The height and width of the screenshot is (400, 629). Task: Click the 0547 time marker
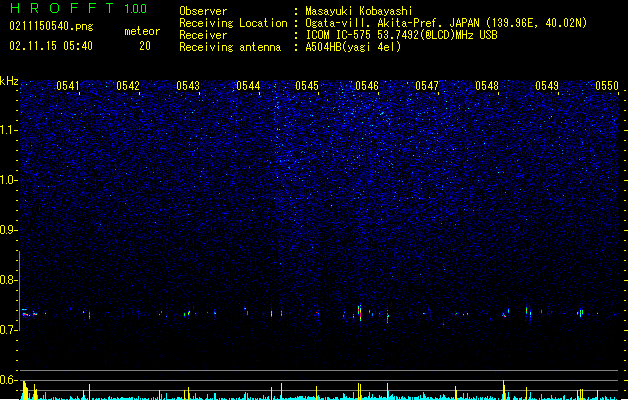point(427,85)
